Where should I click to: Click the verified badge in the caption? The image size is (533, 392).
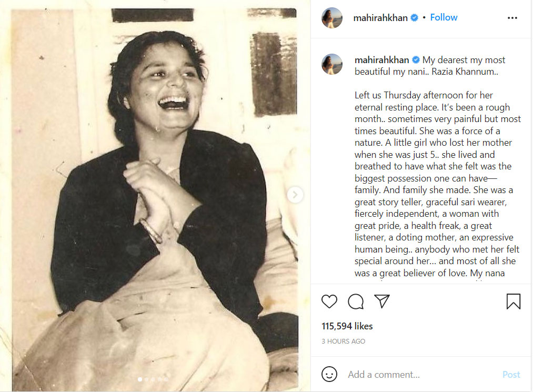coord(416,60)
